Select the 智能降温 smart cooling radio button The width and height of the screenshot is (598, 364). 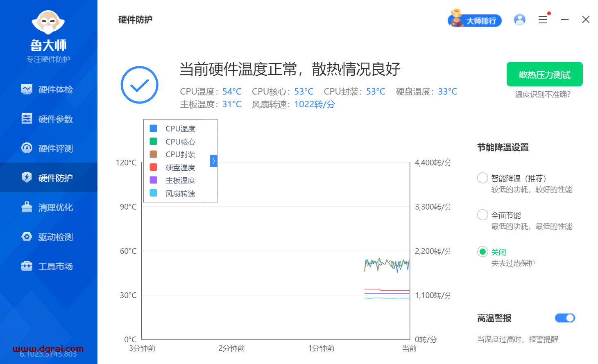pos(482,178)
